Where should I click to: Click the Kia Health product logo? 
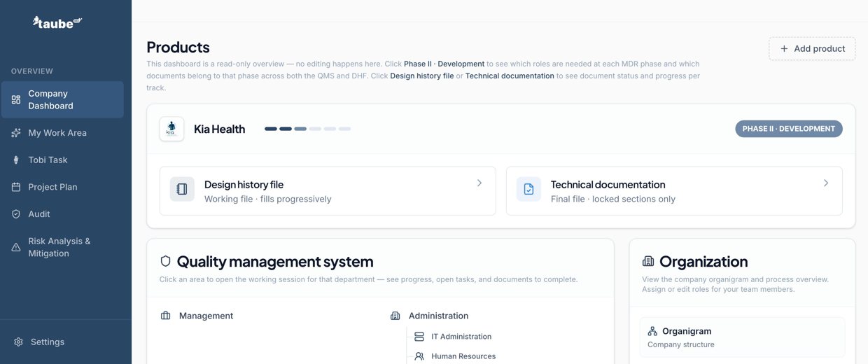click(171, 129)
